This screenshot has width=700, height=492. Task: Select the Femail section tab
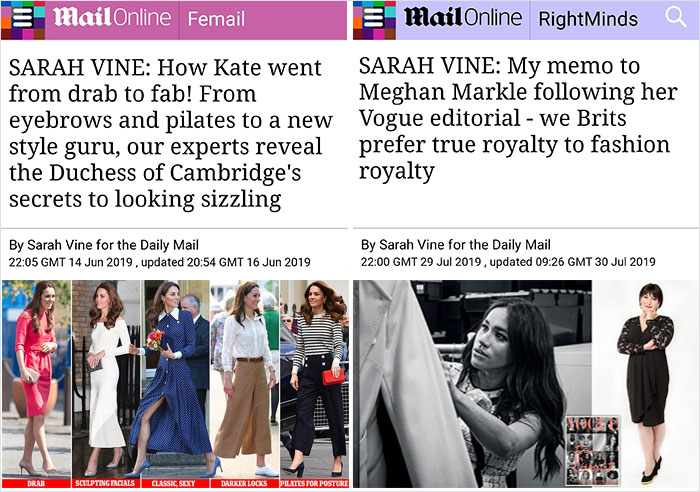pos(216,19)
